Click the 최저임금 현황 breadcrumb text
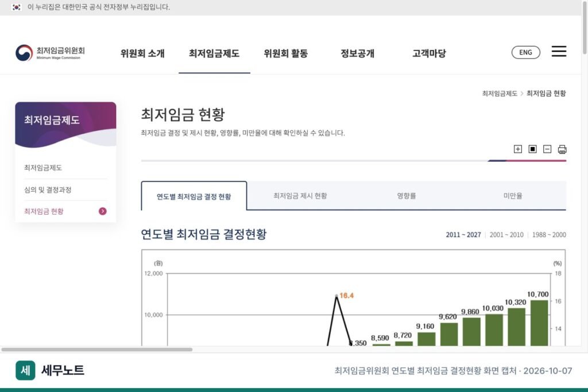 (546, 94)
